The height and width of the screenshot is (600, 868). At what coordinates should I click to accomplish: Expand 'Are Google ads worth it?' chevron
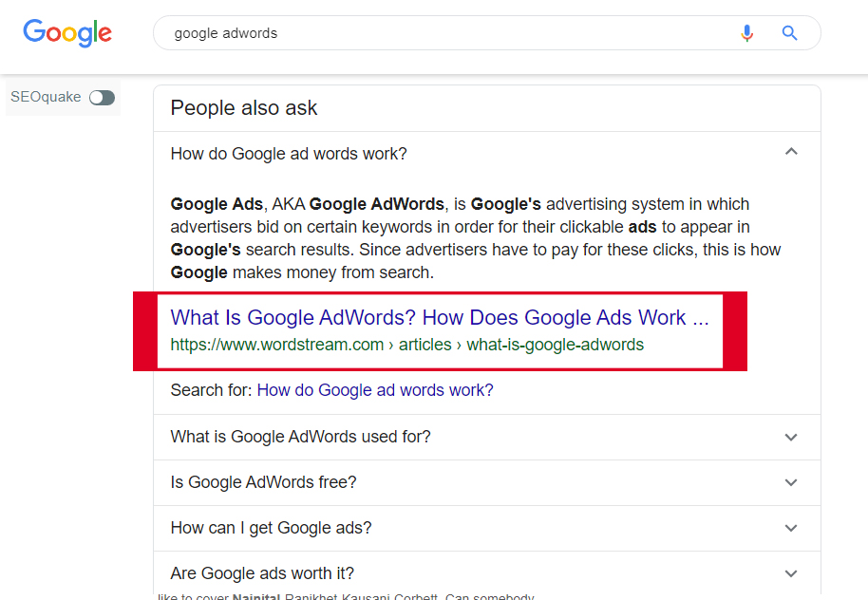tap(791, 573)
